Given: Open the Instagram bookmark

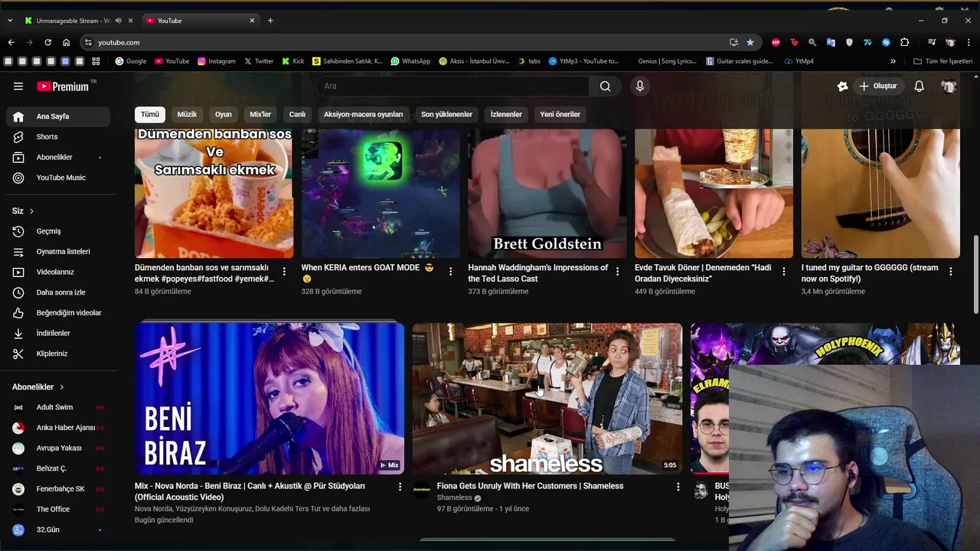Looking at the screenshot, I should [217, 61].
